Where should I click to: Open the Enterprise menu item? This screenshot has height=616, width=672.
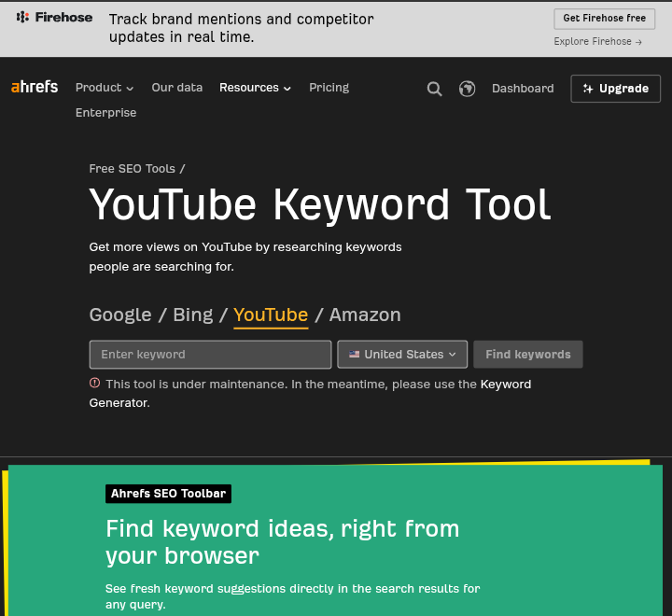pos(105,113)
